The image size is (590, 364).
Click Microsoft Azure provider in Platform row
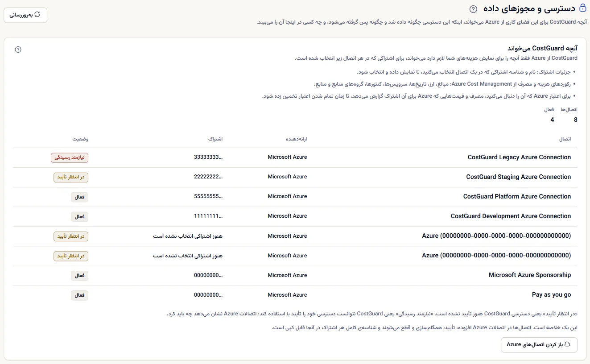[x=287, y=196]
